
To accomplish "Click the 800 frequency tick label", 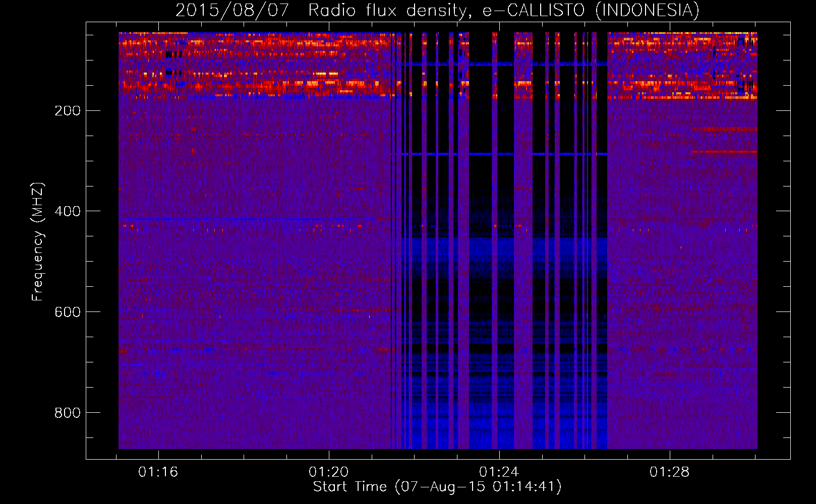I will pos(68,413).
